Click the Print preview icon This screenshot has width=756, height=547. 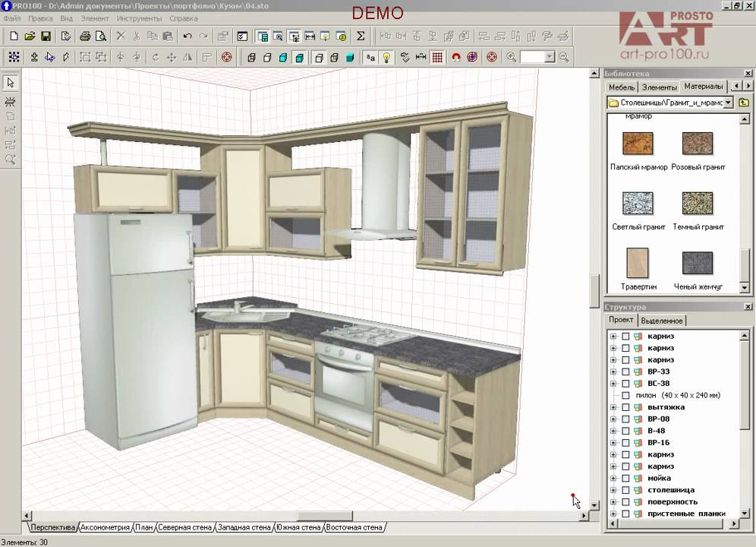click(x=100, y=36)
